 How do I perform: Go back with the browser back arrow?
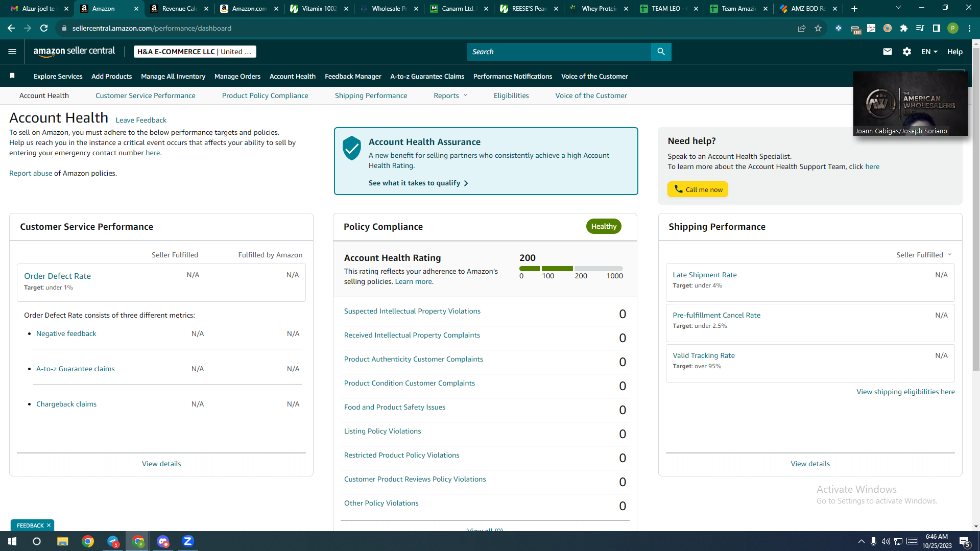point(11,28)
